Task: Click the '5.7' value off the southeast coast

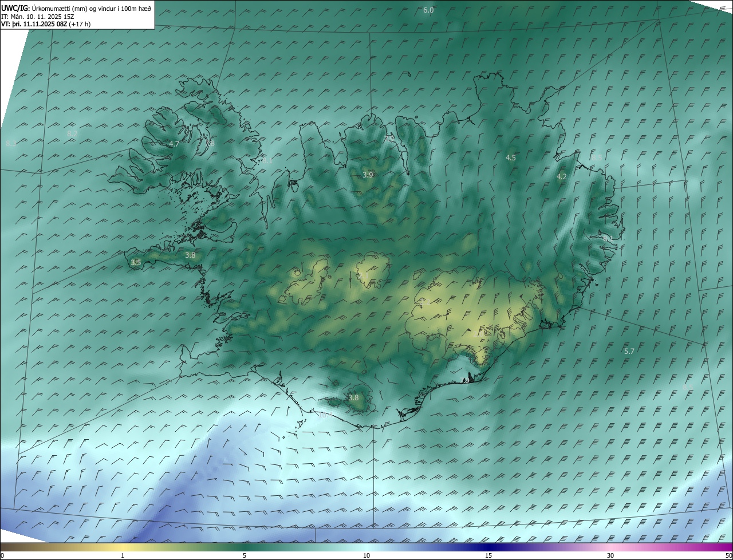Action: click(x=629, y=351)
